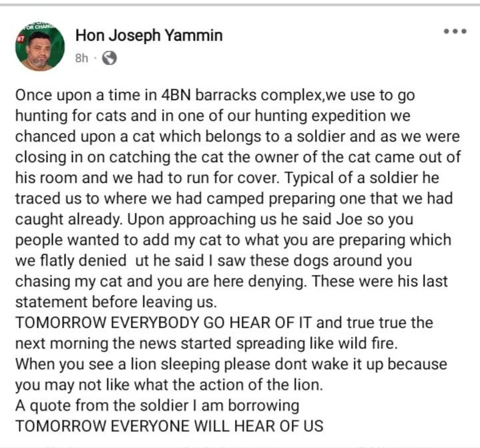Screen dimensions: 480x448
Task: Click the line starting 'chanced upon a cat'
Action: [x=238, y=137]
